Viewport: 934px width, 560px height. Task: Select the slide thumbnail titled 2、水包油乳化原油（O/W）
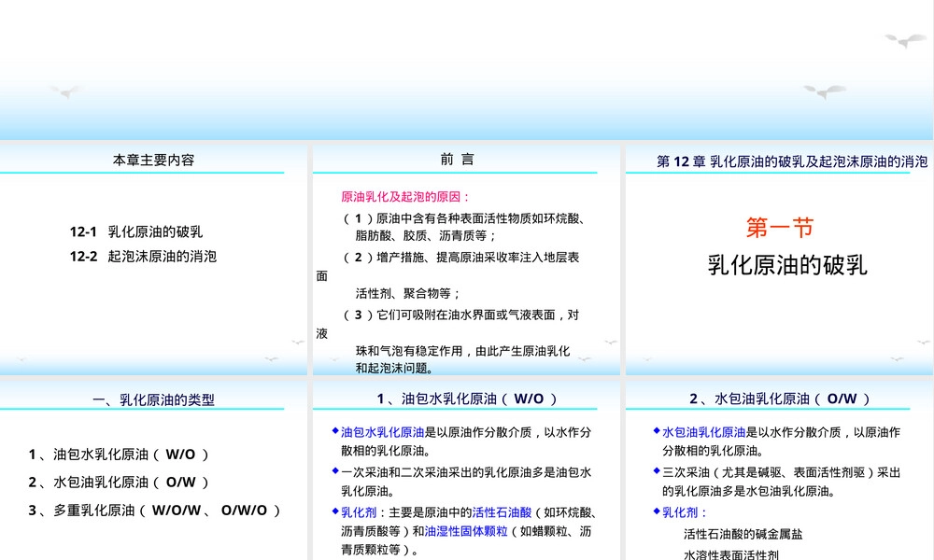click(x=780, y=470)
